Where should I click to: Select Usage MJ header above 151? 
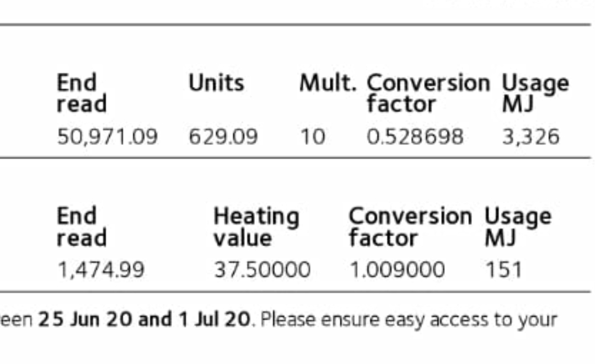coord(517,227)
